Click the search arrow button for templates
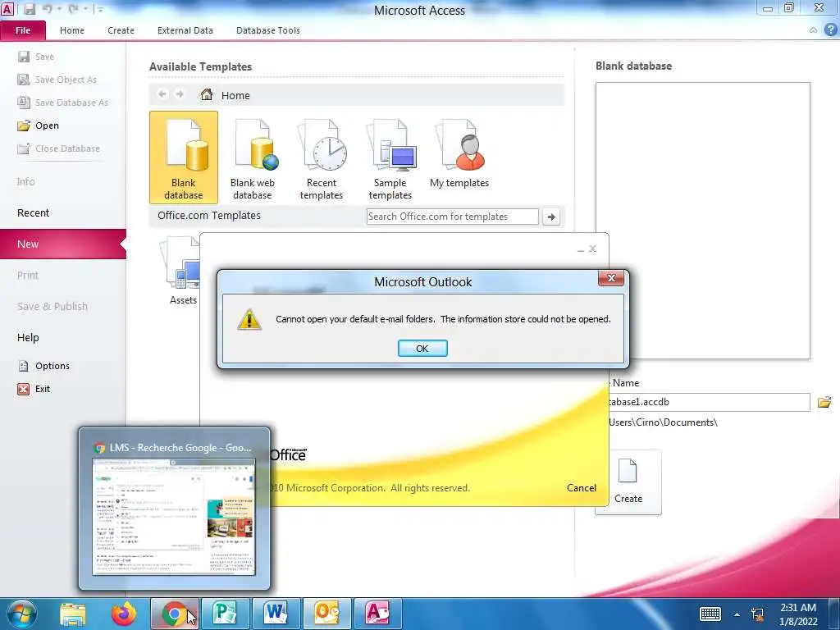This screenshot has width=840, height=630. (551, 217)
